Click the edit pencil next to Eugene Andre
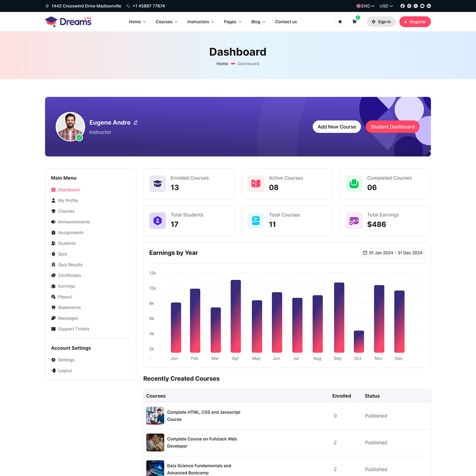Viewport: 476px width, 476px height. coord(135,122)
